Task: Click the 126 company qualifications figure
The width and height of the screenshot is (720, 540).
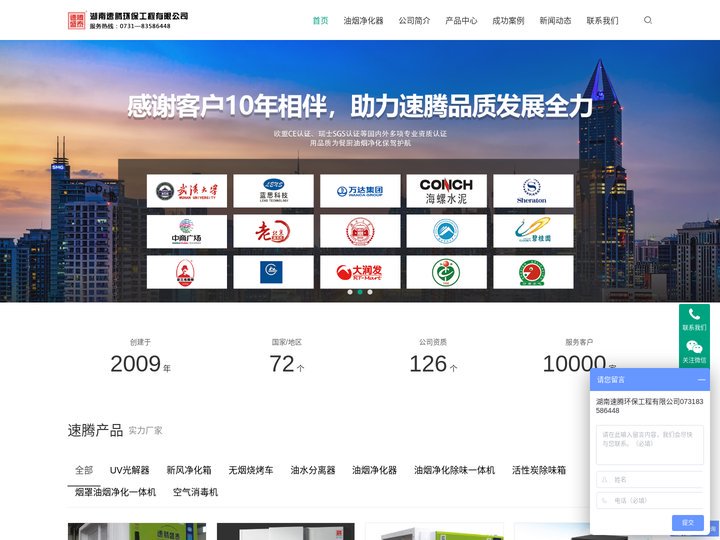Action: (428, 364)
